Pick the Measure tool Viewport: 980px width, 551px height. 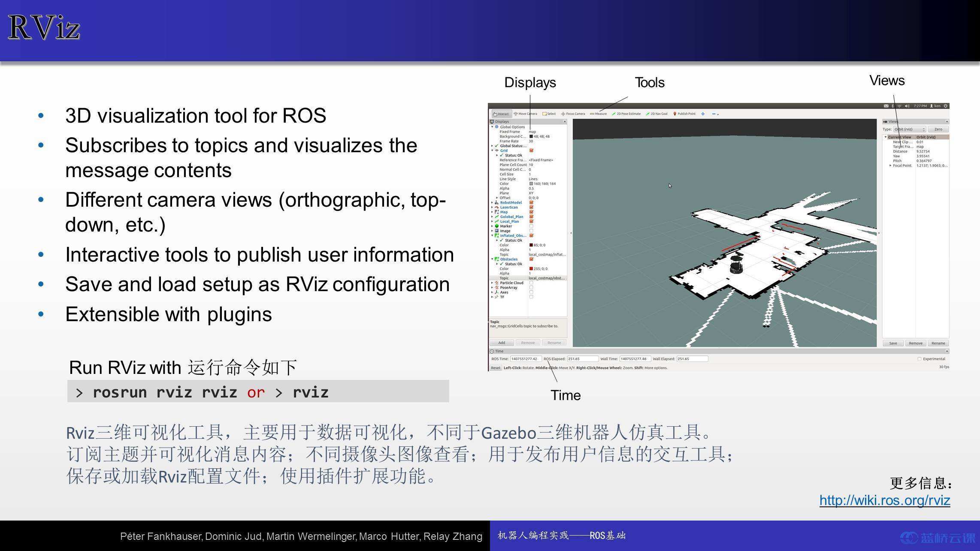click(598, 114)
